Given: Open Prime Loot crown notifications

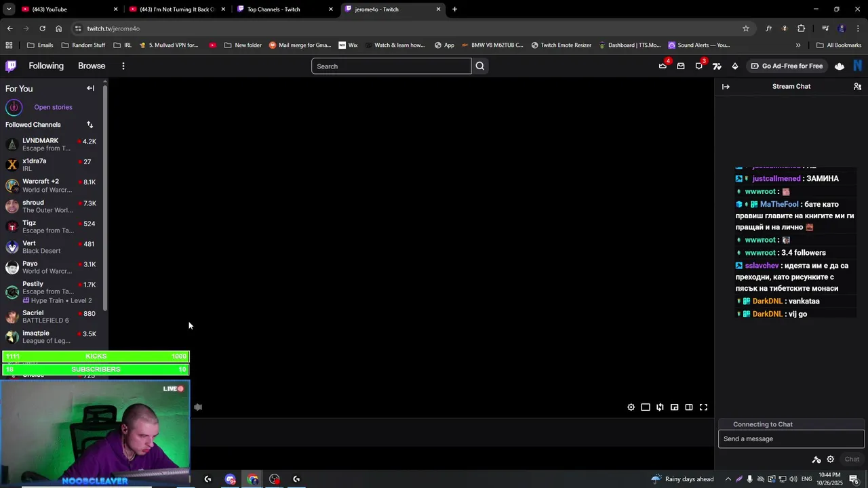Looking at the screenshot, I should pos(663,66).
